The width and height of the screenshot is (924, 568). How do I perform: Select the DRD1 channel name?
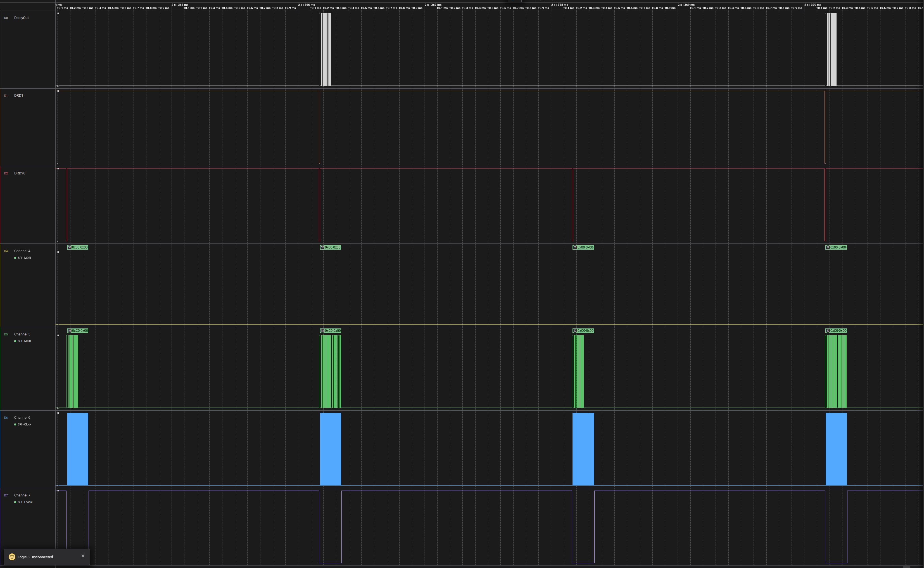(18, 96)
